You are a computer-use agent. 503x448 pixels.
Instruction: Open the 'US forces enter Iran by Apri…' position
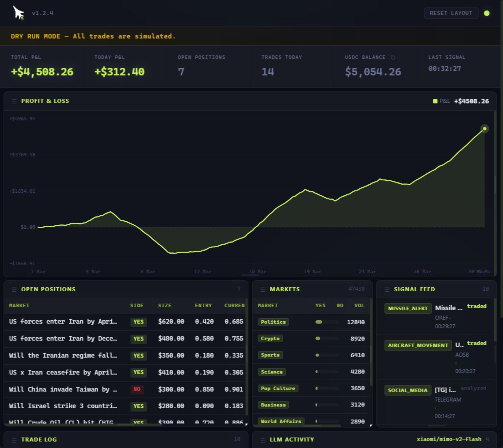125,322
